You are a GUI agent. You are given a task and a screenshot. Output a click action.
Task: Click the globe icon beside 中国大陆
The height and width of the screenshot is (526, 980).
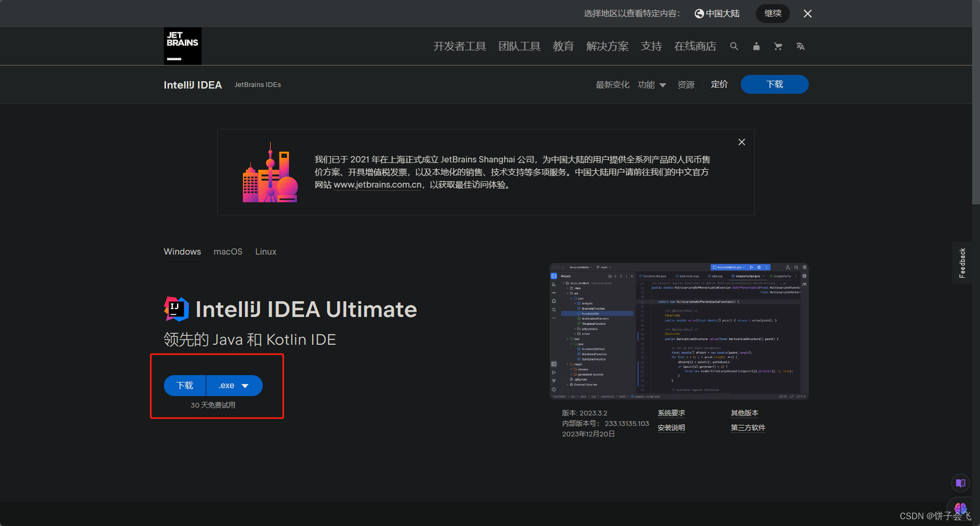coord(699,14)
